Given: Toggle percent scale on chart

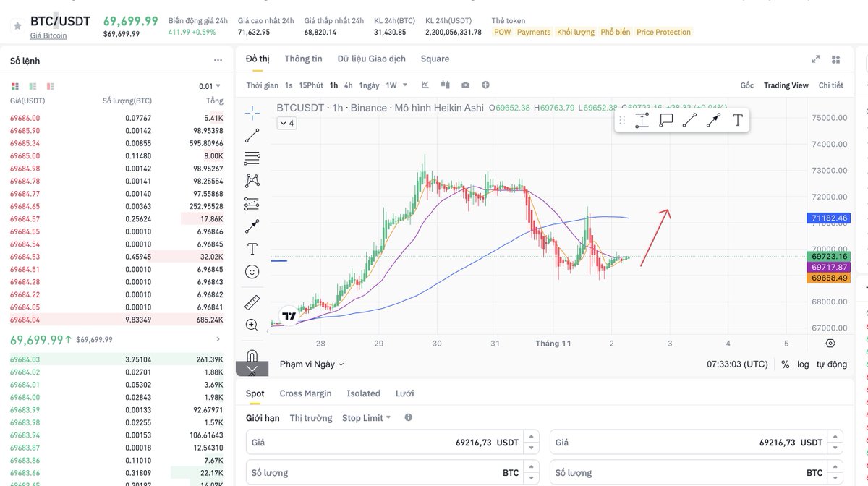Looking at the screenshot, I should 785,364.
